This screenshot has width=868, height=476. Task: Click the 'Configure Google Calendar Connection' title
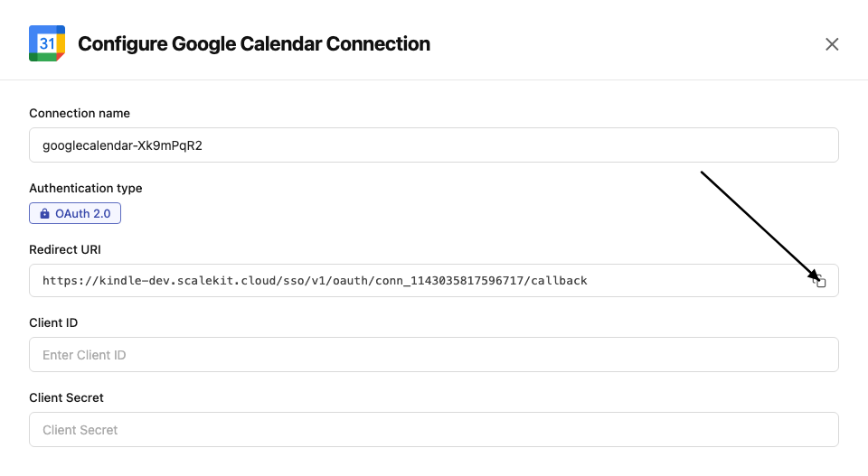tap(254, 44)
